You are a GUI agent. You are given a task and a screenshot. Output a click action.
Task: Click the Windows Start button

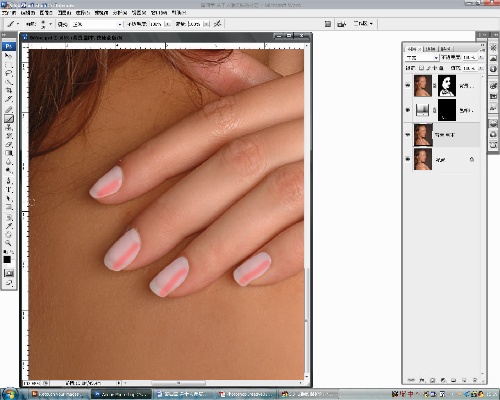click(9, 394)
